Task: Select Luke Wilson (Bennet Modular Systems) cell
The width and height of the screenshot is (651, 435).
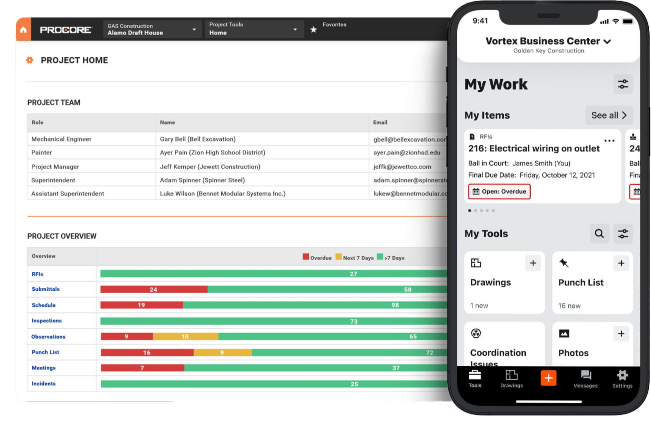Action: (x=262, y=193)
